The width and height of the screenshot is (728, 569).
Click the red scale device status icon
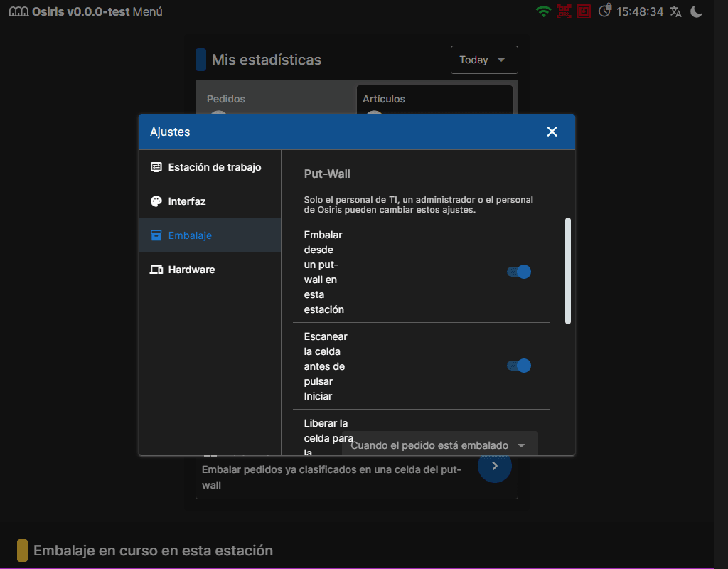[x=584, y=11]
